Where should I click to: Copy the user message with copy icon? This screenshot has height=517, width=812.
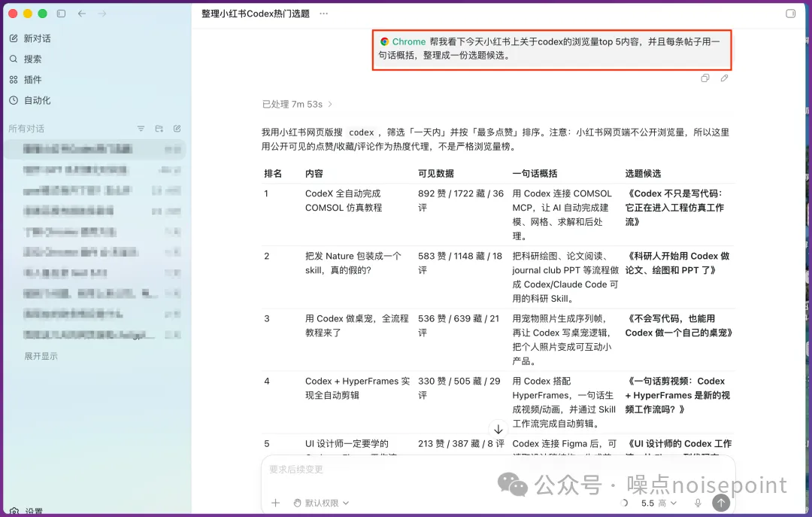[704, 78]
